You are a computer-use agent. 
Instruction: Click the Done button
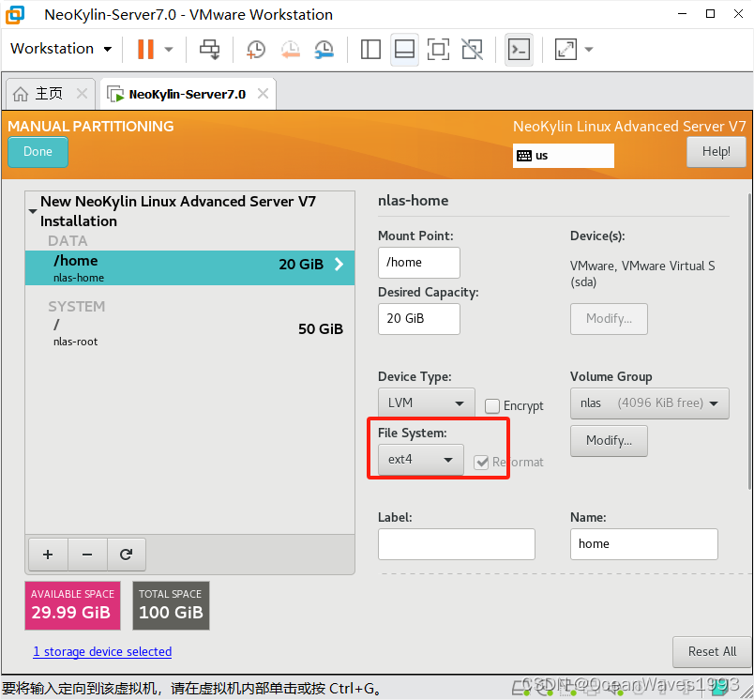pyautogui.click(x=38, y=152)
